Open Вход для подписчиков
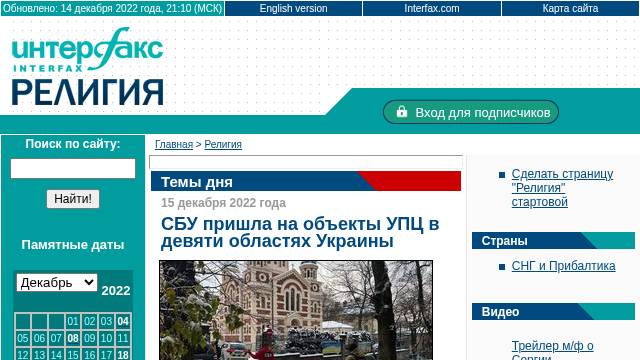640x360 pixels. [x=471, y=112]
